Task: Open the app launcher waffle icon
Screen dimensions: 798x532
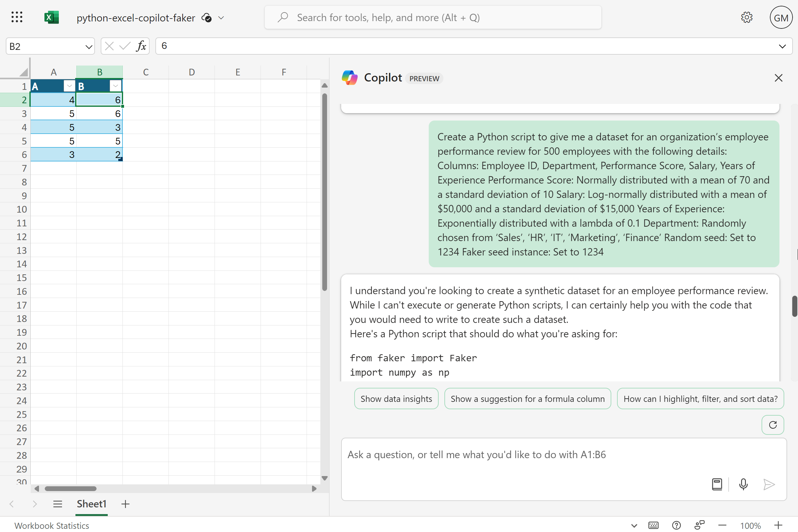Action: (x=17, y=17)
